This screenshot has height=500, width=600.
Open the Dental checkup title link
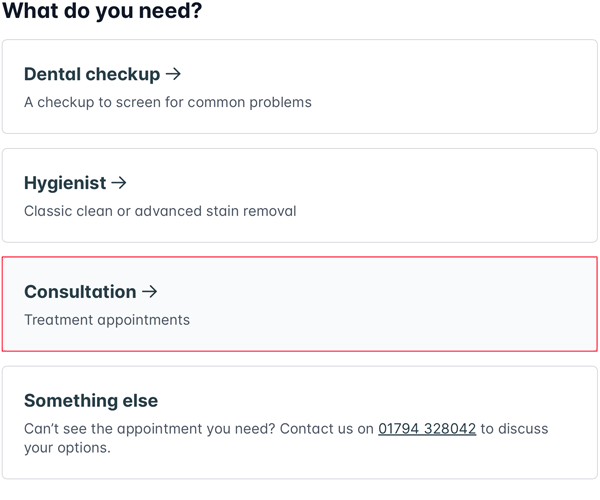pyautogui.click(x=92, y=74)
